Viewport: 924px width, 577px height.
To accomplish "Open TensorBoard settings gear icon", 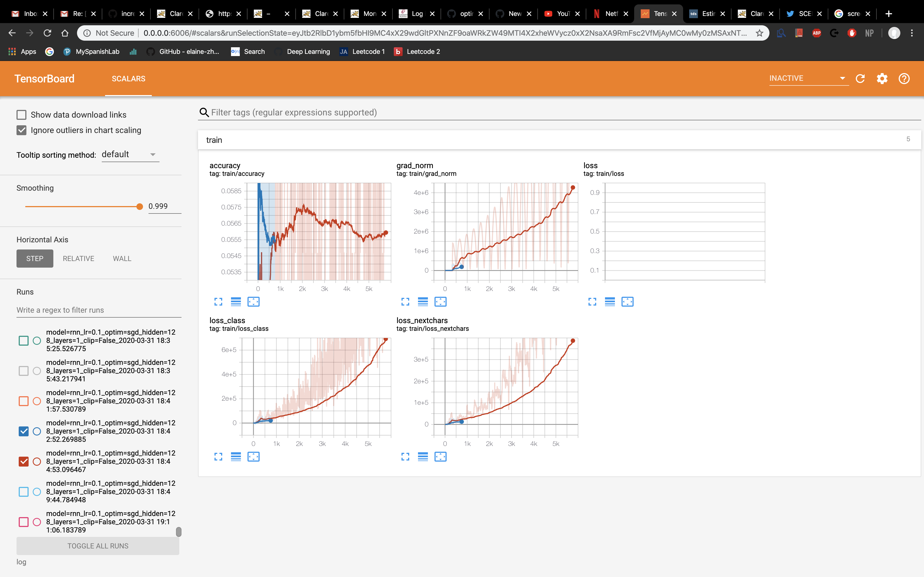I will pyautogui.click(x=882, y=79).
